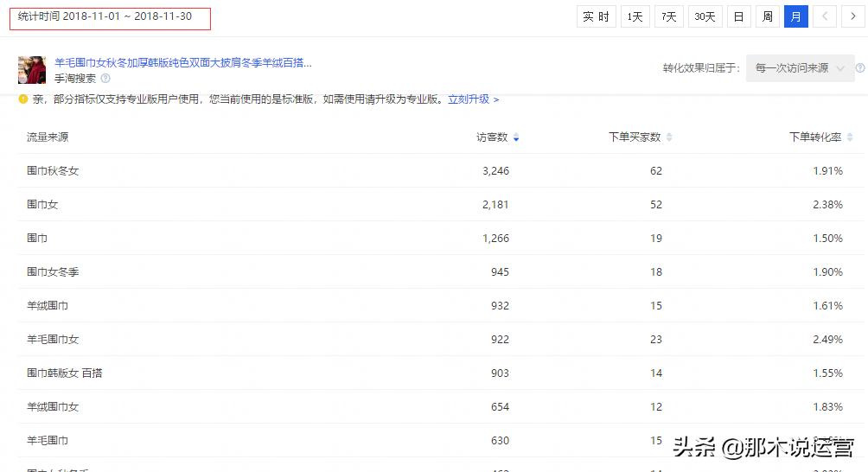Click visitor count 932

coord(500,306)
